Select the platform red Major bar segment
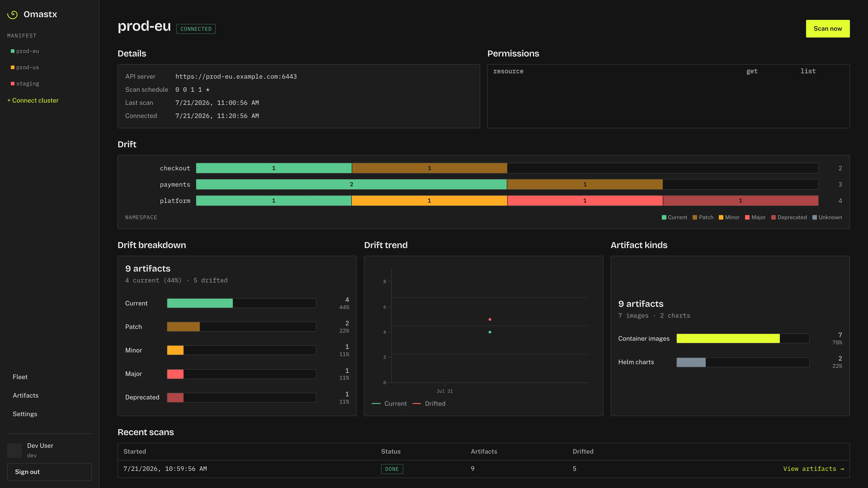Image resolution: width=868 pixels, height=488 pixels. [585, 201]
